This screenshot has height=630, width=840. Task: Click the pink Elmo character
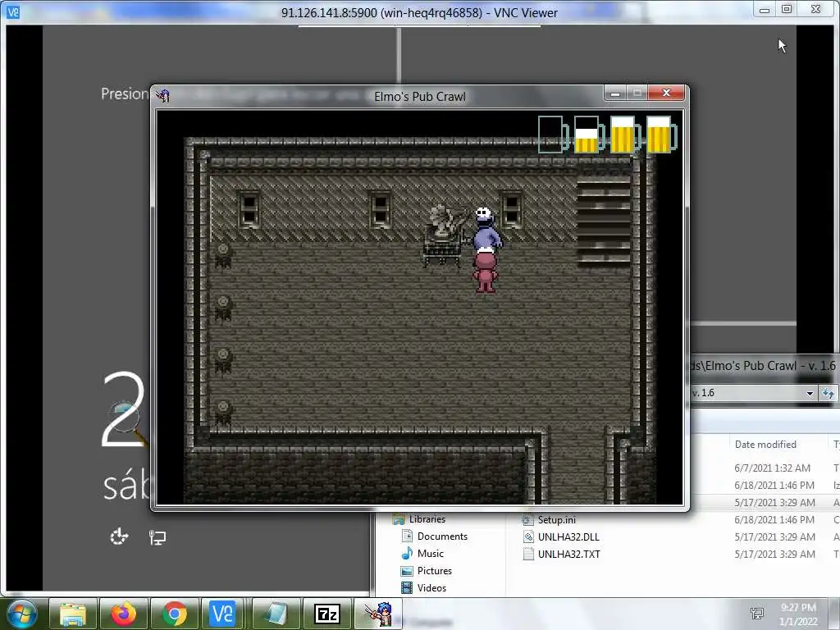[486, 272]
